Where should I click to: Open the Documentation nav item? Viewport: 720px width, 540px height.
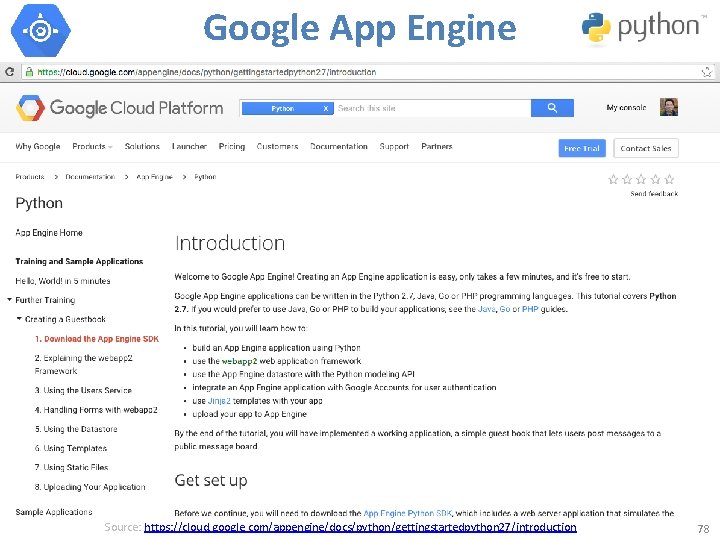pos(339,146)
